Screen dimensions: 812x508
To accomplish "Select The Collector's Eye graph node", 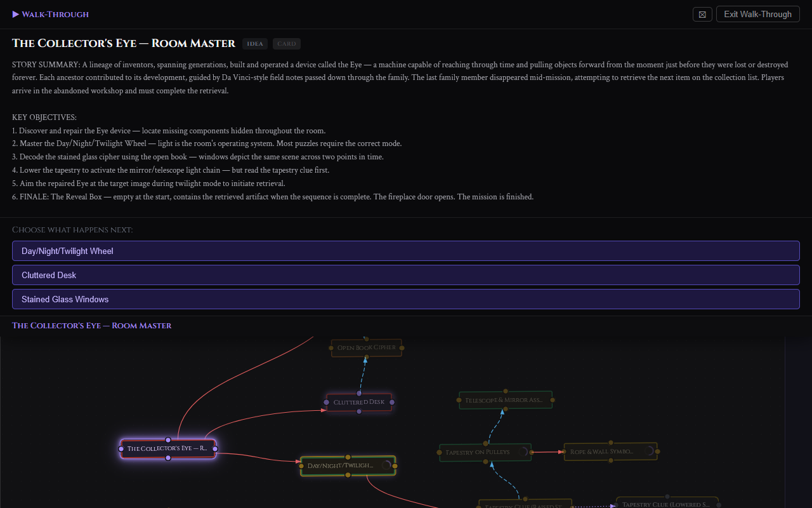I will (168, 448).
